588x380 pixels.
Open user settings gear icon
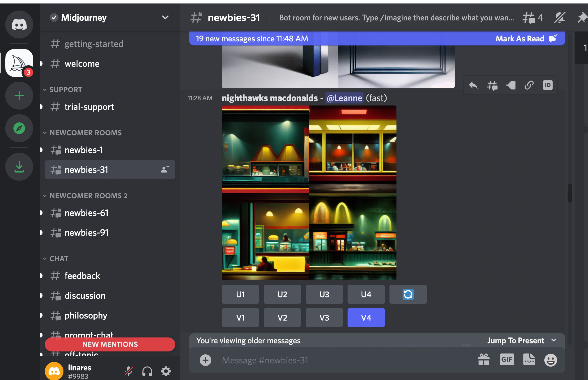point(166,371)
